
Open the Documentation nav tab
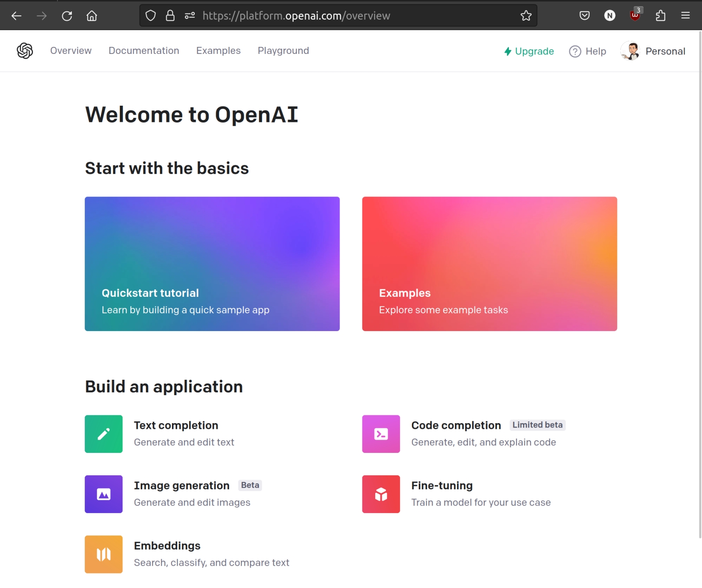144,50
